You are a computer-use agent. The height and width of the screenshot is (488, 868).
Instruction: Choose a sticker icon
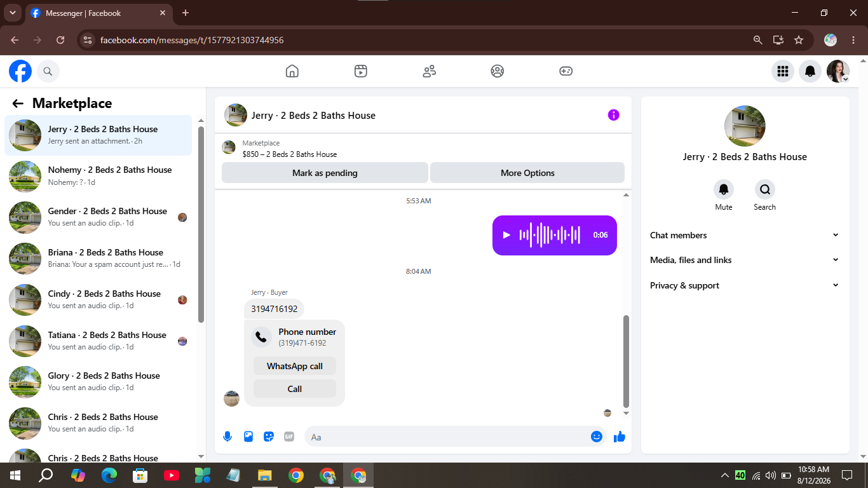269,437
